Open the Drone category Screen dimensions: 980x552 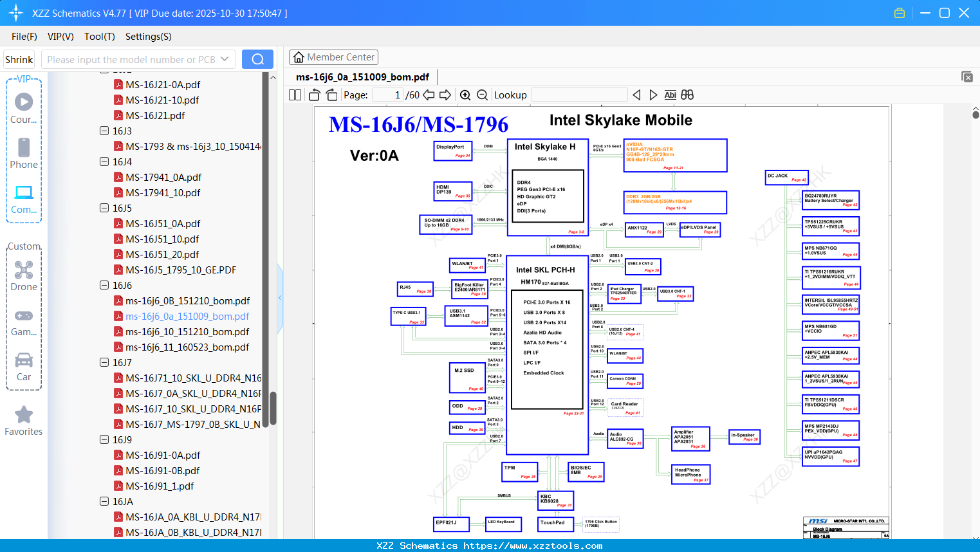(24, 276)
